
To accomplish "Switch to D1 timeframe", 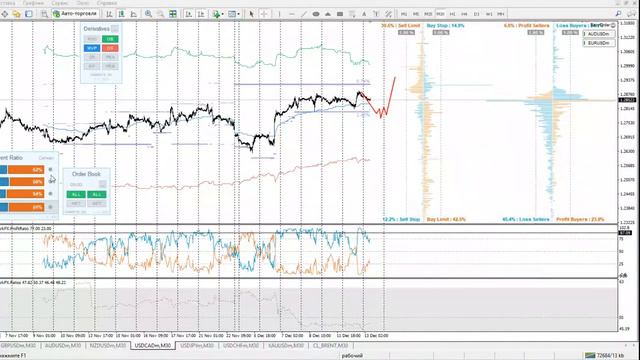I will coord(476,14).
